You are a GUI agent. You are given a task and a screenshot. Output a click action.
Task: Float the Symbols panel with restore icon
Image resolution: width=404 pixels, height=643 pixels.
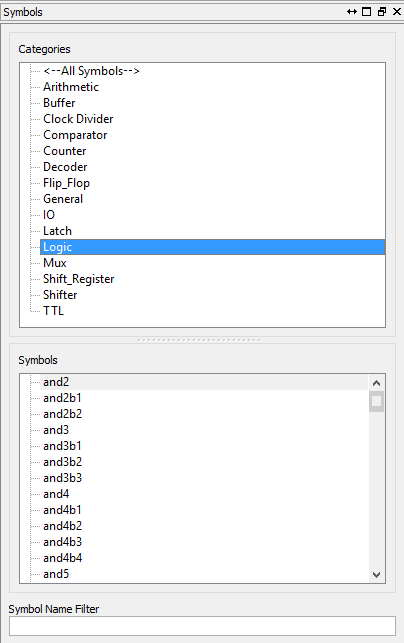point(382,12)
